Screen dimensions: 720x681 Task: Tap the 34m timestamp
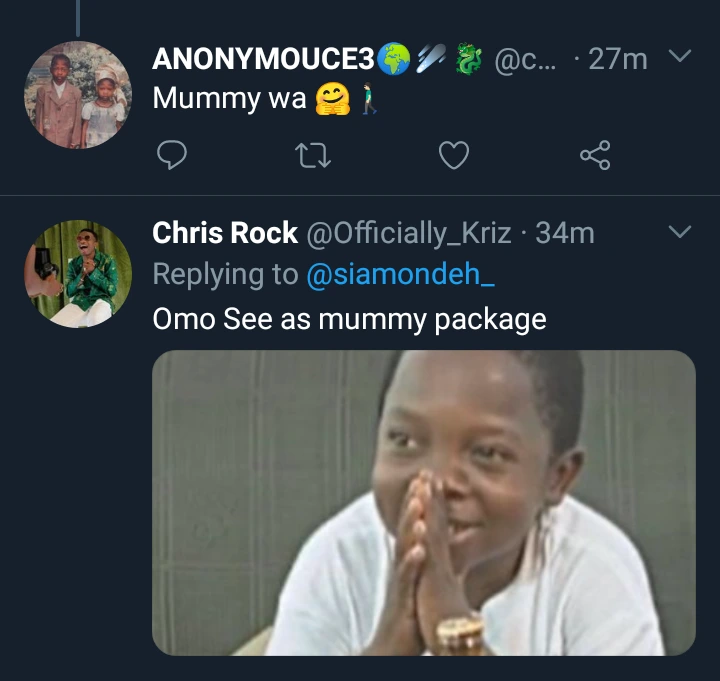click(x=565, y=234)
